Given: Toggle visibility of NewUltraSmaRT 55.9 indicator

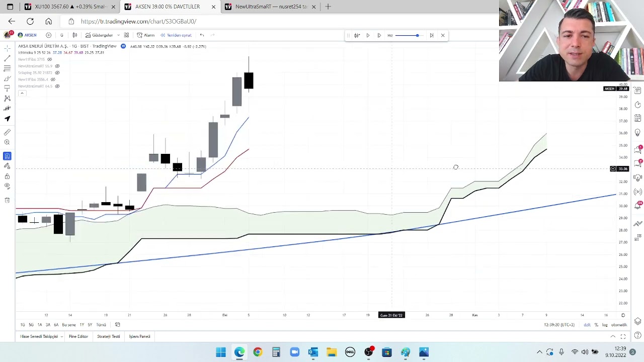Looking at the screenshot, I should (57, 66).
